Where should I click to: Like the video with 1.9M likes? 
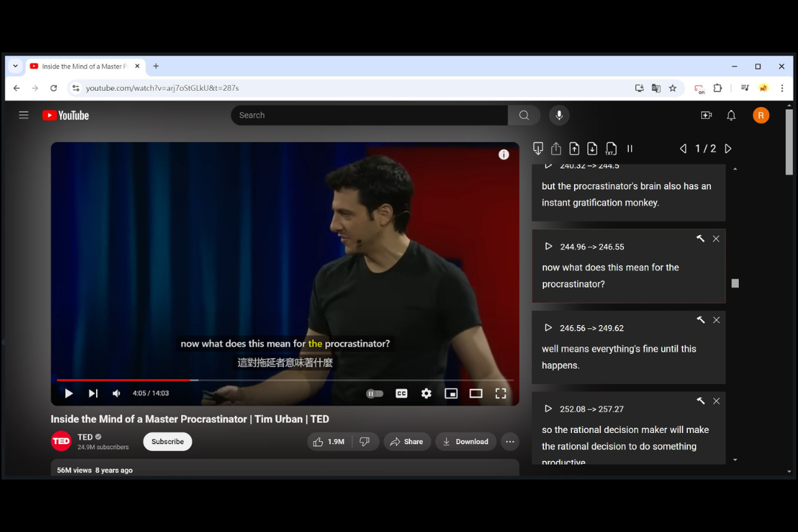(330, 441)
